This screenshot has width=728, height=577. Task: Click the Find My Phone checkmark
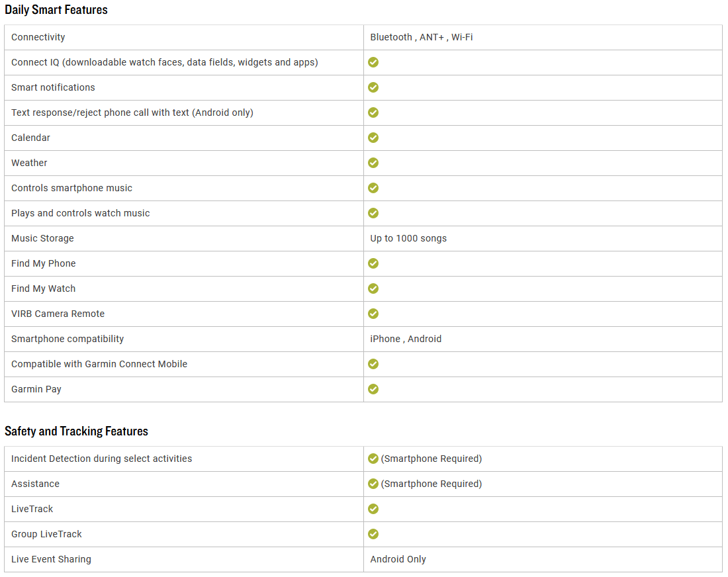tap(373, 263)
